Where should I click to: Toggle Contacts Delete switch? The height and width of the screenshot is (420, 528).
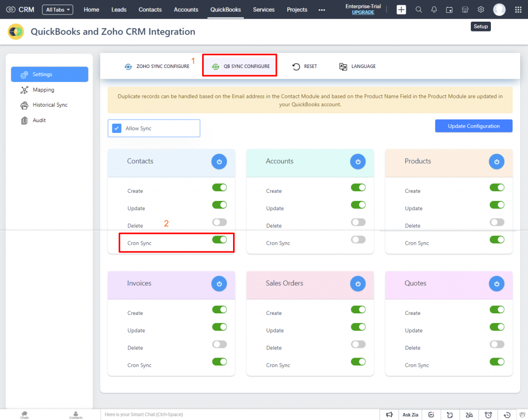(x=220, y=222)
